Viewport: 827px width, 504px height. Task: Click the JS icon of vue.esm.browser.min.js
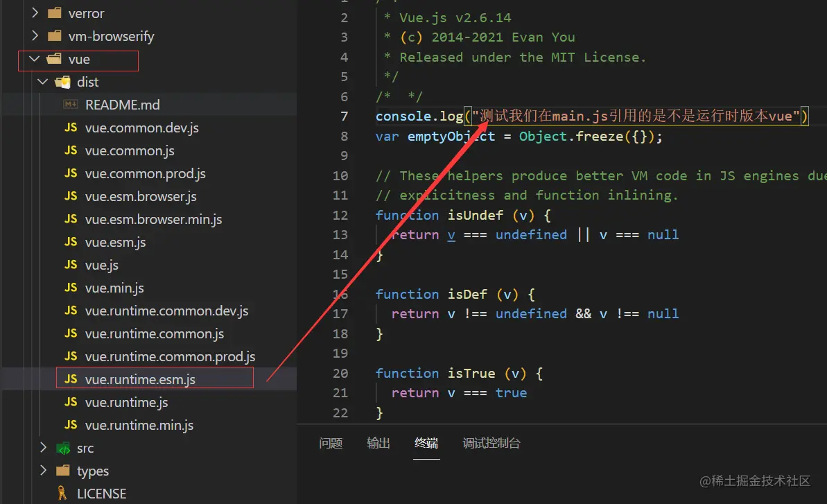tap(71, 219)
